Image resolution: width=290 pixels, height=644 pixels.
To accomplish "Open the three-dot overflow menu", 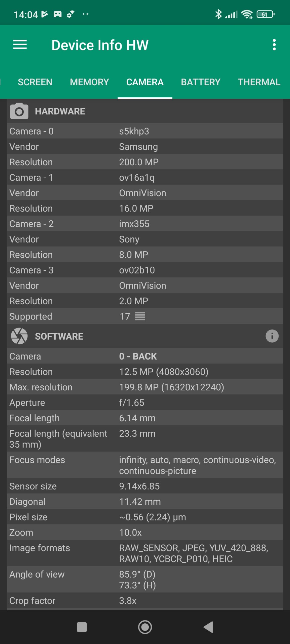I will pyautogui.click(x=274, y=45).
